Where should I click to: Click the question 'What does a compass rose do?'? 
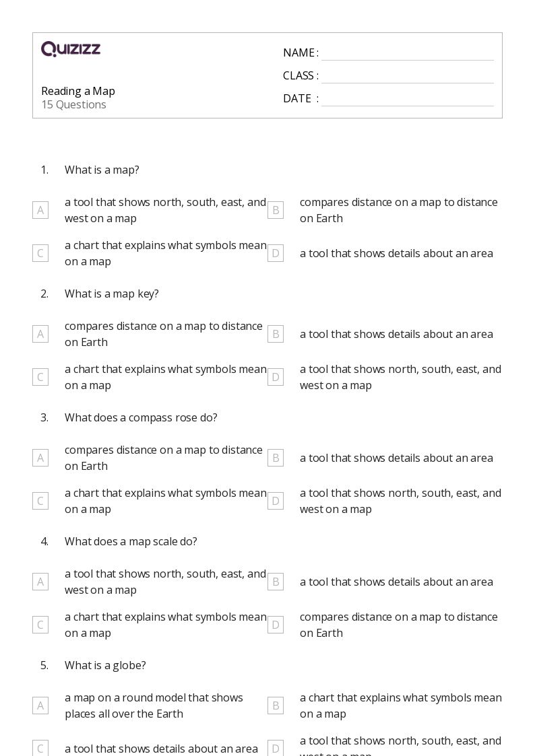tap(141, 417)
